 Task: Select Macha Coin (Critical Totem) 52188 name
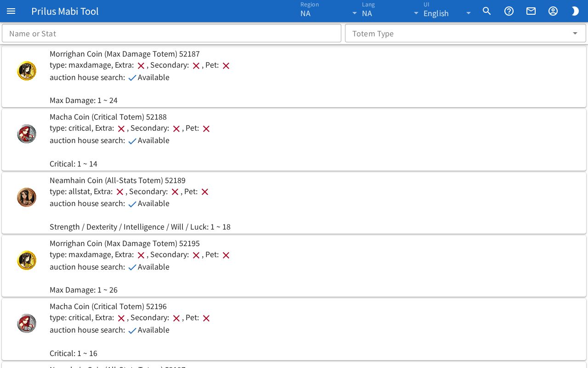[108, 117]
